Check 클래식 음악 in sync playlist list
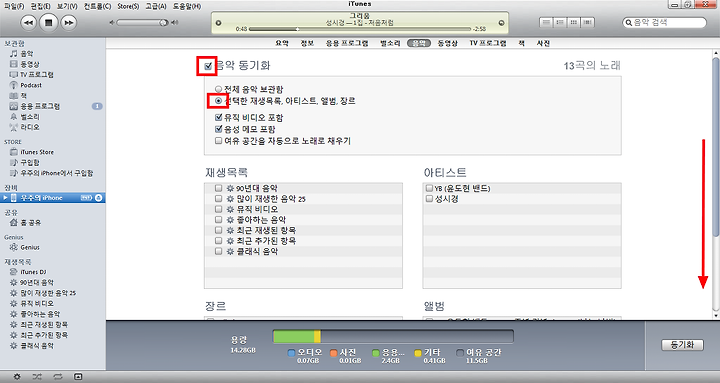Screen dimensions: 720x383 tap(219, 251)
